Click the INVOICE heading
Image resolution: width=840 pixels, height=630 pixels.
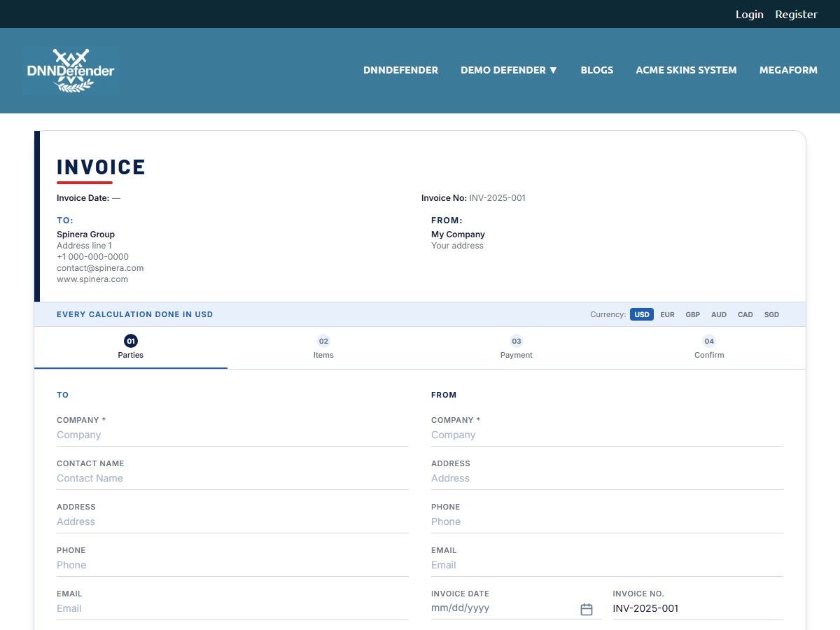101,167
